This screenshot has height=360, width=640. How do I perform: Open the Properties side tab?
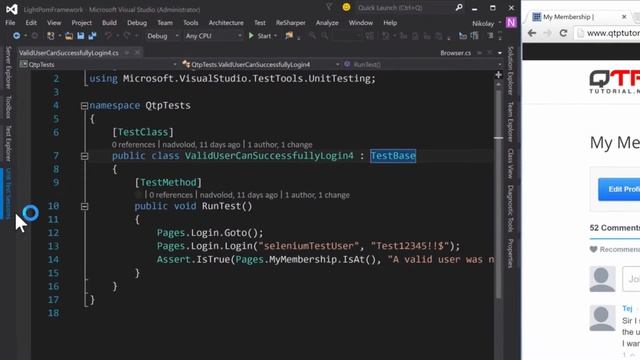[510, 253]
